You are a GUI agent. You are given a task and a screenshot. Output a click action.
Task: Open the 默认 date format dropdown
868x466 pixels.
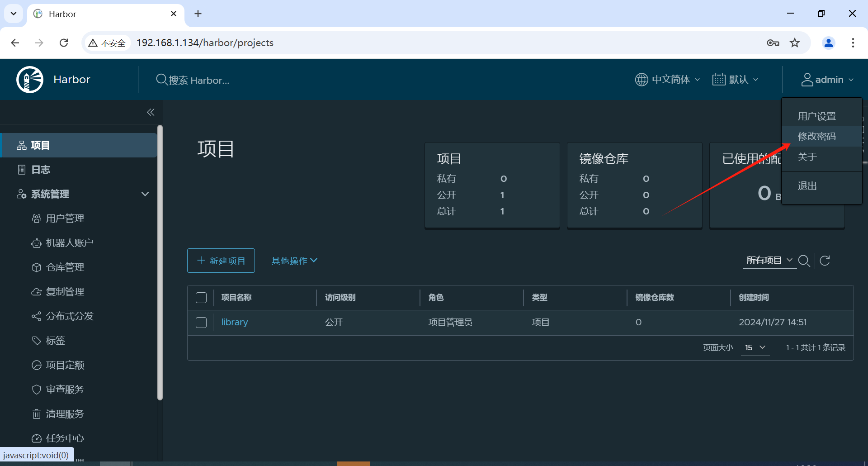pos(735,80)
